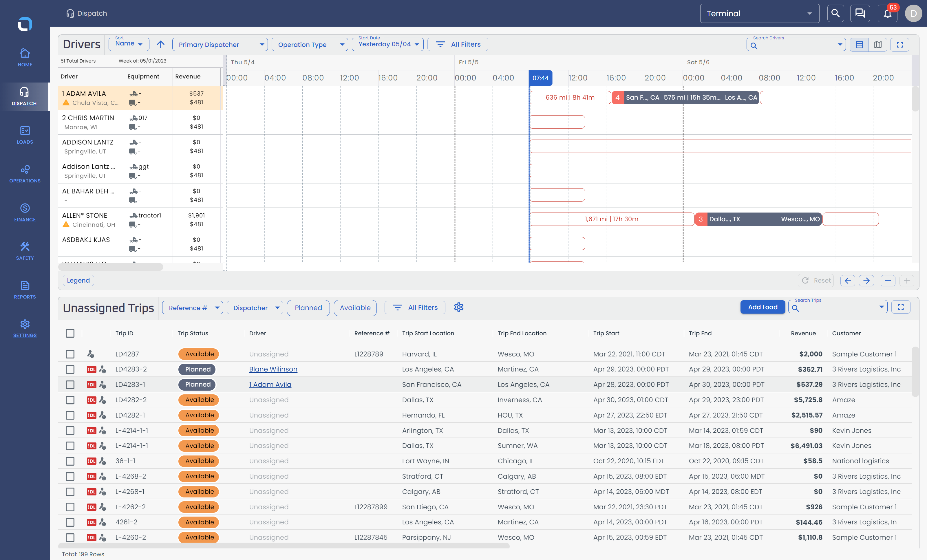Zoom out timeline with minus button
Screen dimensions: 927x560
888,281
